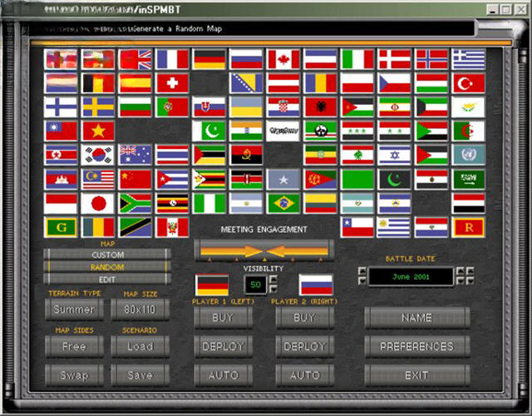Image resolution: width=532 pixels, height=416 pixels.
Task: Select the Australia flag
Action: tap(135, 155)
